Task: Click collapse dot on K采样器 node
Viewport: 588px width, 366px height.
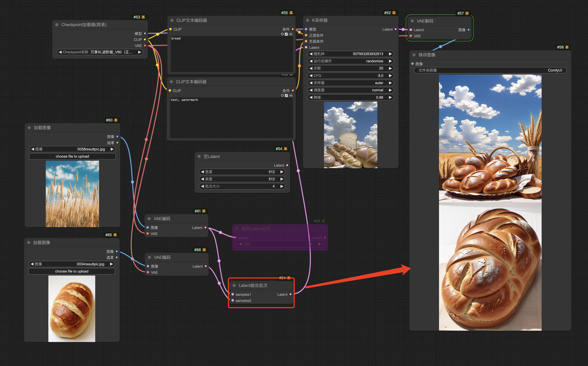Action: coord(307,20)
